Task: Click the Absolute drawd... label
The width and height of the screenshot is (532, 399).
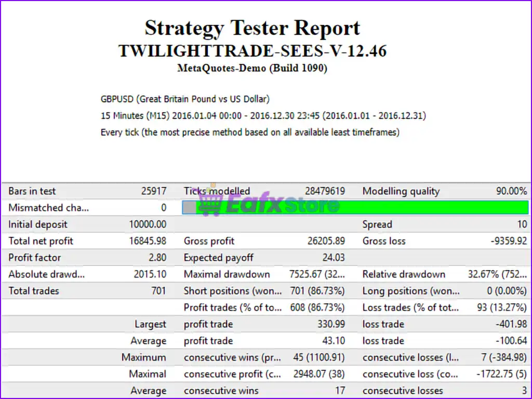Action: point(46,274)
